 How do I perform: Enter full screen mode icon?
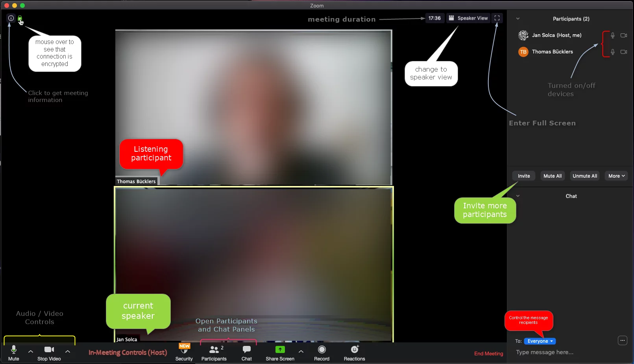pyautogui.click(x=497, y=18)
